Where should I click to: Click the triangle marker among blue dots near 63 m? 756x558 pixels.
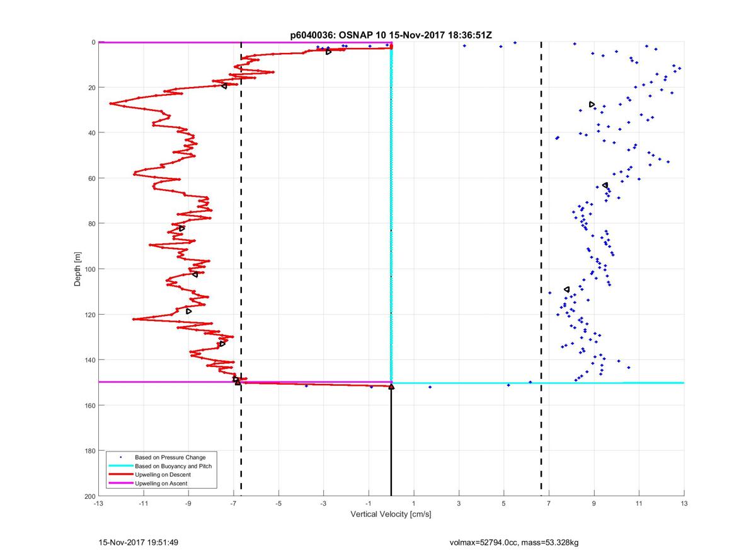point(605,185)
